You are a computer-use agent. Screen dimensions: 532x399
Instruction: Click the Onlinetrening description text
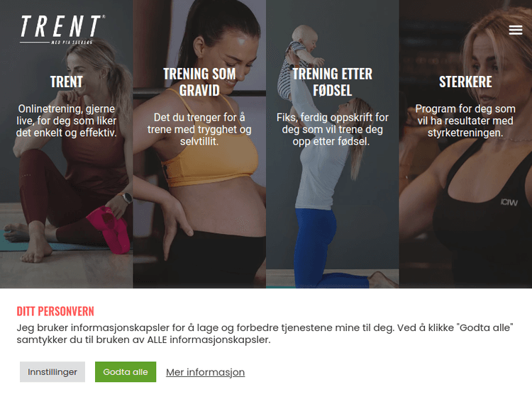coord(67,120)
